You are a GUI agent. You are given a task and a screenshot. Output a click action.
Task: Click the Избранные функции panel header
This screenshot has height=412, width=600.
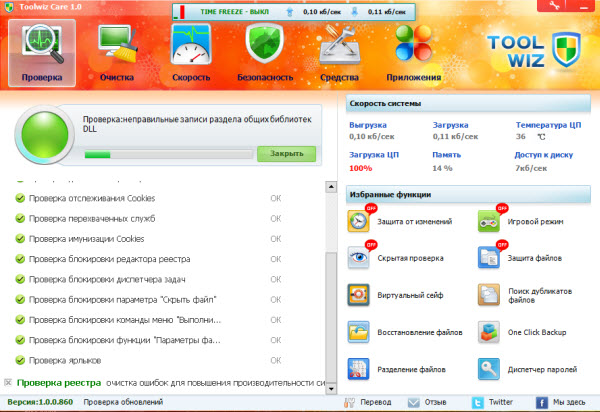click(468, 195)
